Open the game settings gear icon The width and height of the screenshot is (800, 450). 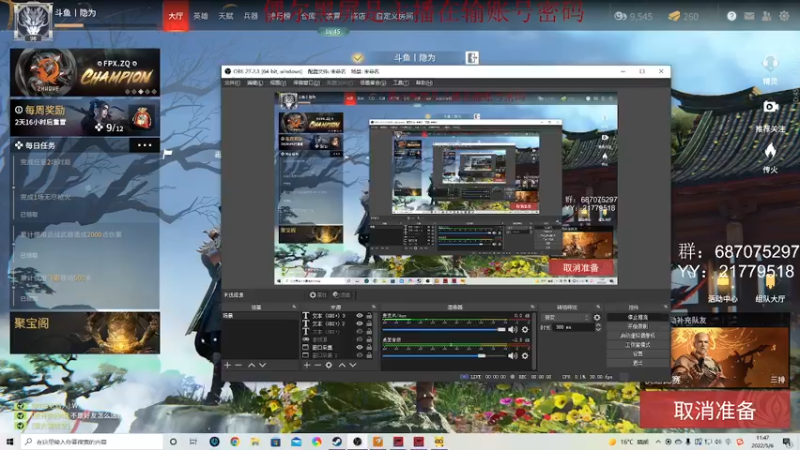[x=784, y=16]
